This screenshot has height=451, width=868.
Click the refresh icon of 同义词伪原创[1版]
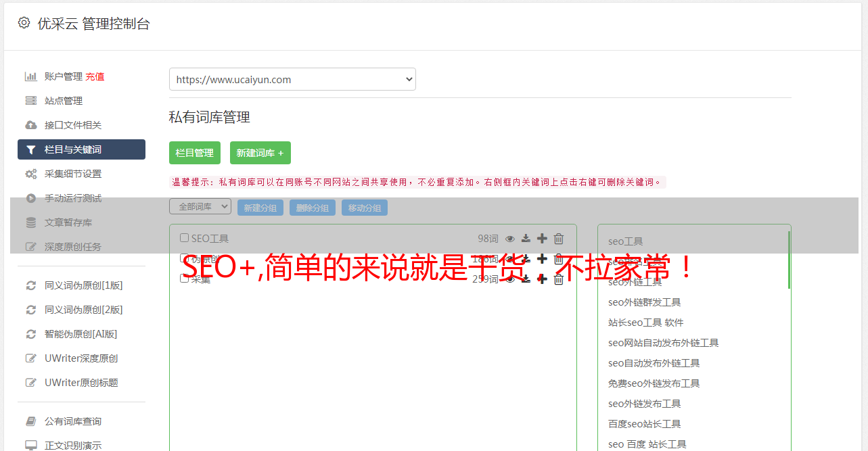[x=30, y=285]
